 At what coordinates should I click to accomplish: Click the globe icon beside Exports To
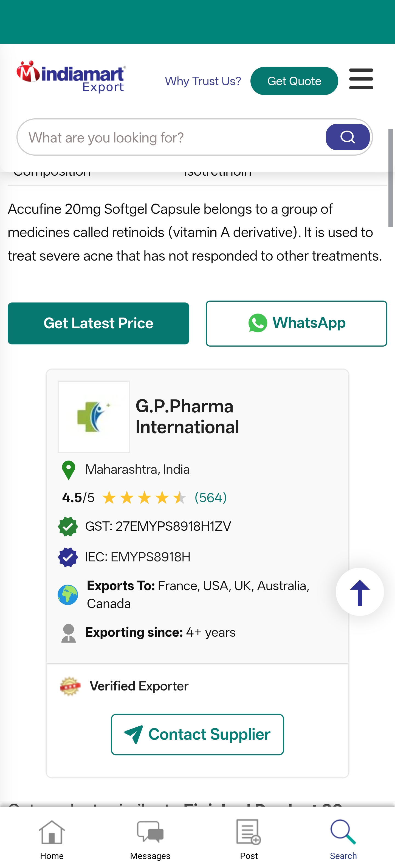click(68, 595)
